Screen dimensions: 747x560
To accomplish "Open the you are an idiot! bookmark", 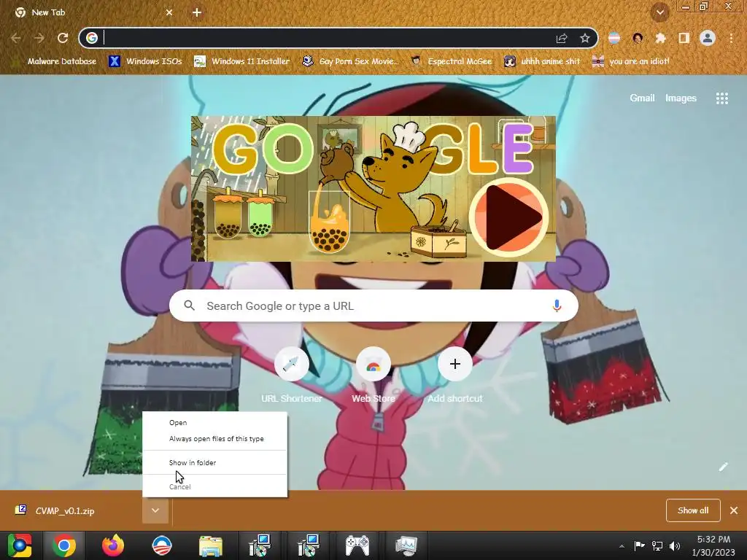I will tap(630, 61).
